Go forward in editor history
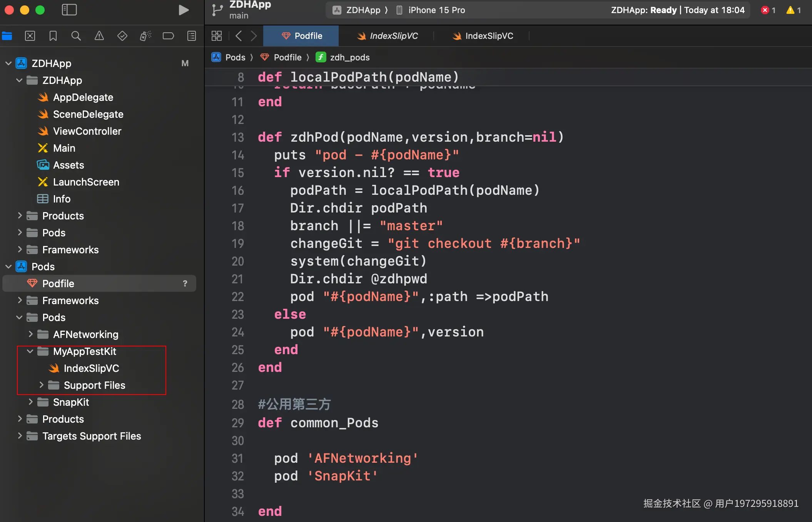The width and height of the screenshot is (812, 522). (254, 36)
